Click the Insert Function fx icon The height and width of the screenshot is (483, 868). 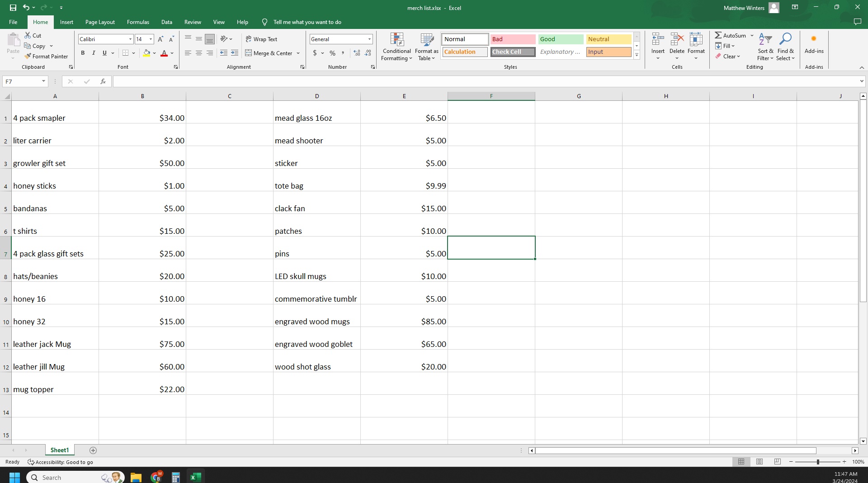[103, 81]
